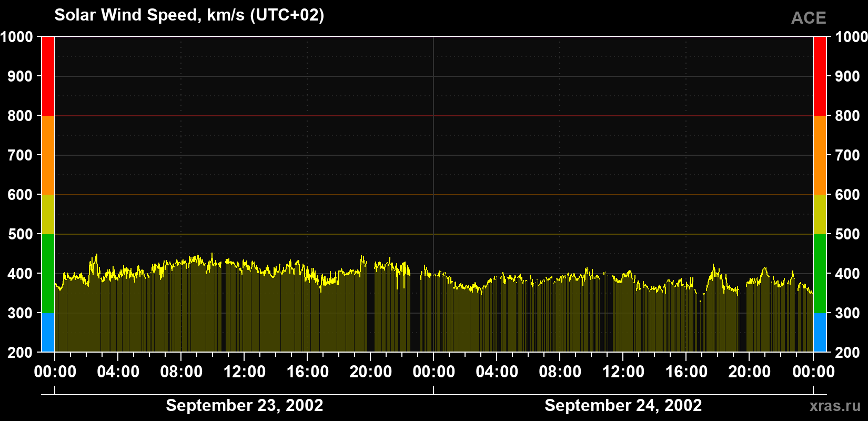Click the yellow band on left color scale
This screenshot has height=421, width=868.
pos(48,214)
